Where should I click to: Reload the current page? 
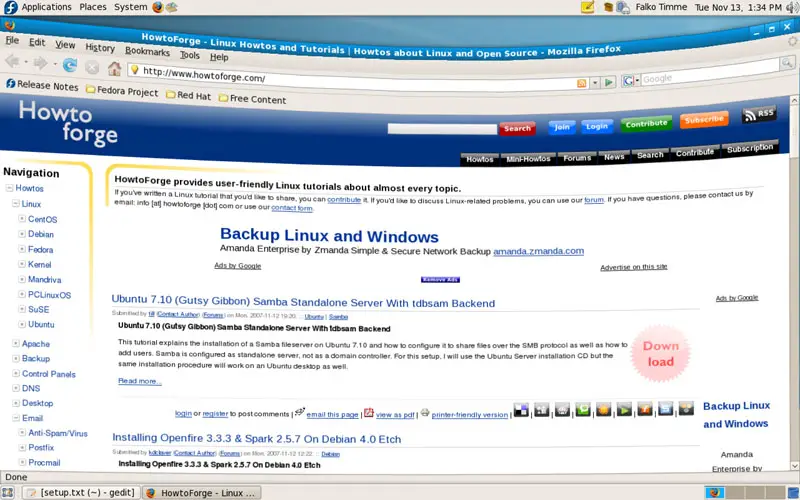pyautogui.click(x=69, y=65)
